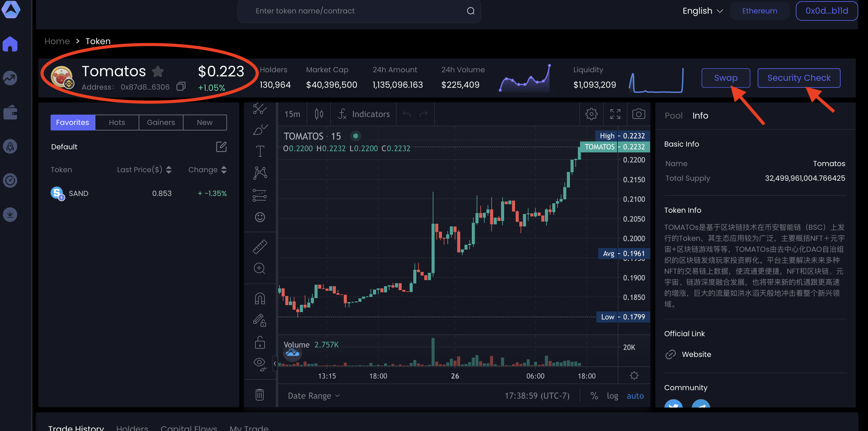The height and width of the screenshot is (431, 868).
Task: Click the Swap button
Action: point(725,78)
